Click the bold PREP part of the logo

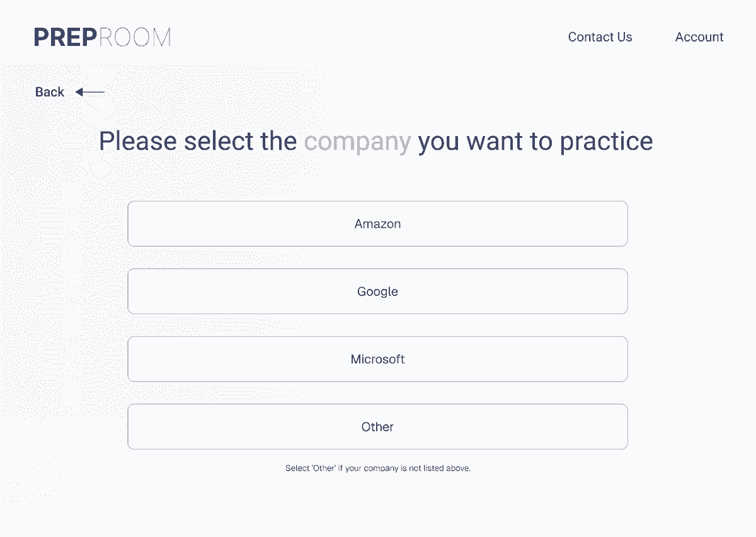66,37
